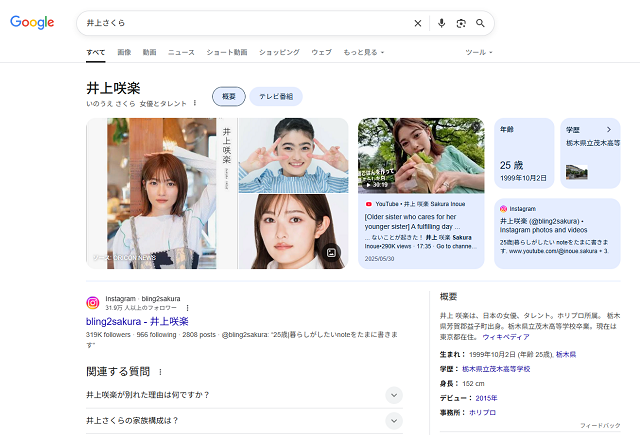640x435 pixels.
Task: Open more options next to 女優とタレント
Action: pos(195,103)
